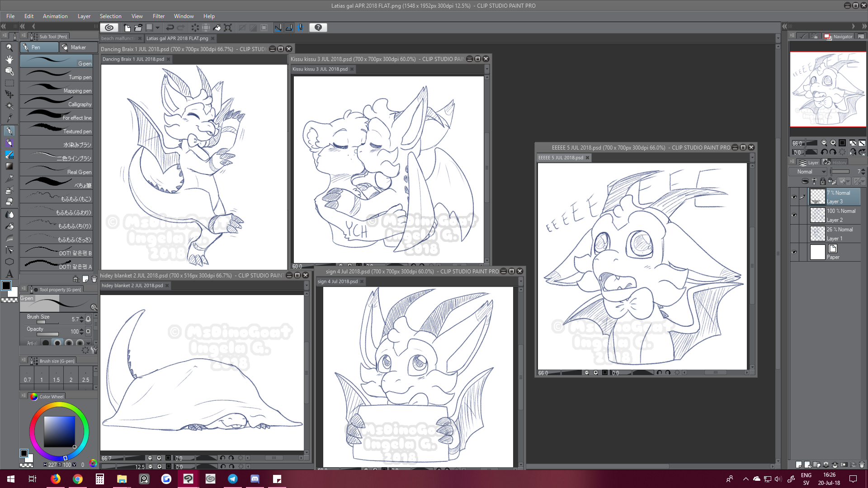
Task: Click the Undo arrow in toolbar
Action: (170, 28)
